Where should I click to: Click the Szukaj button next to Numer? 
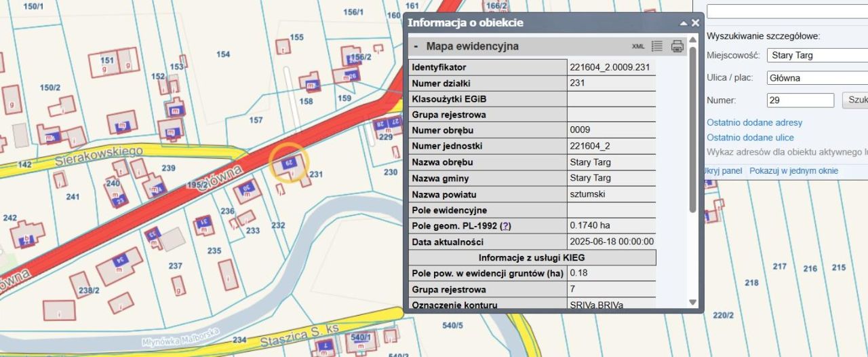[856, 100]
